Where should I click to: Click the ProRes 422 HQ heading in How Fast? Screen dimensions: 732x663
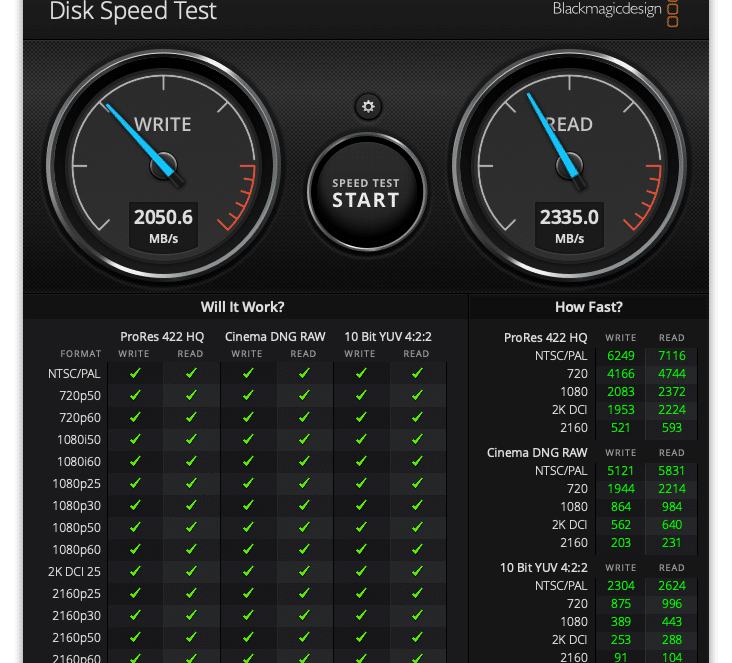pyautogui.click(x=546, y=338)
